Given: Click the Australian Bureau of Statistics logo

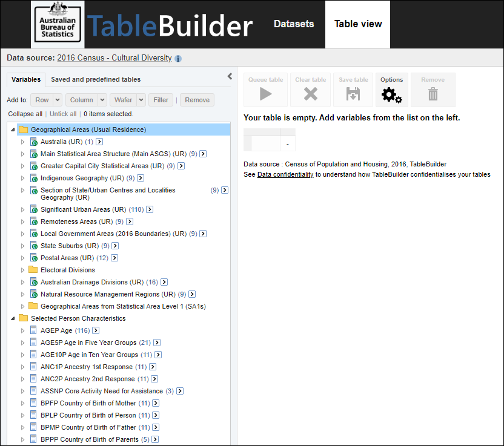Looking at the screenshot, I should 58,24.
